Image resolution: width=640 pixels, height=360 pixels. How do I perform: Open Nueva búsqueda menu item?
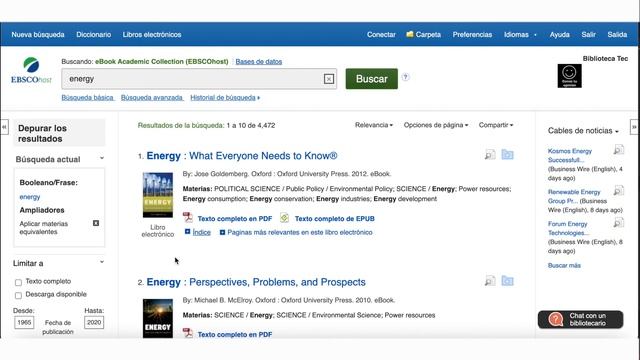38,35
